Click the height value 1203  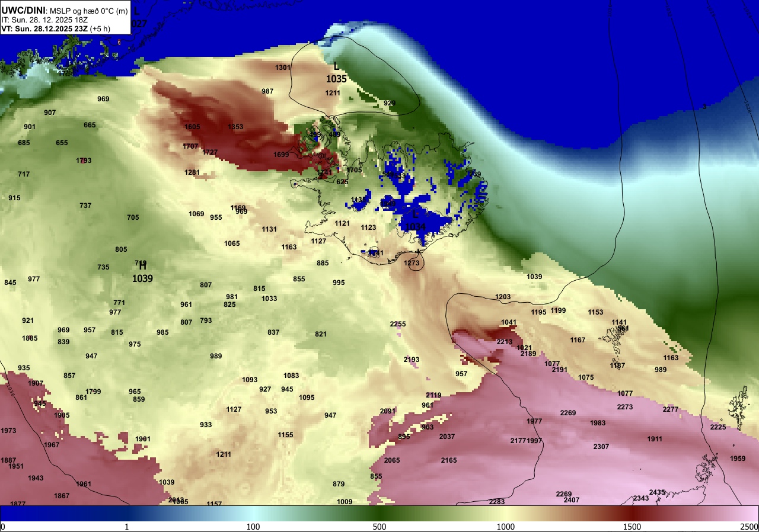point(503,297)
